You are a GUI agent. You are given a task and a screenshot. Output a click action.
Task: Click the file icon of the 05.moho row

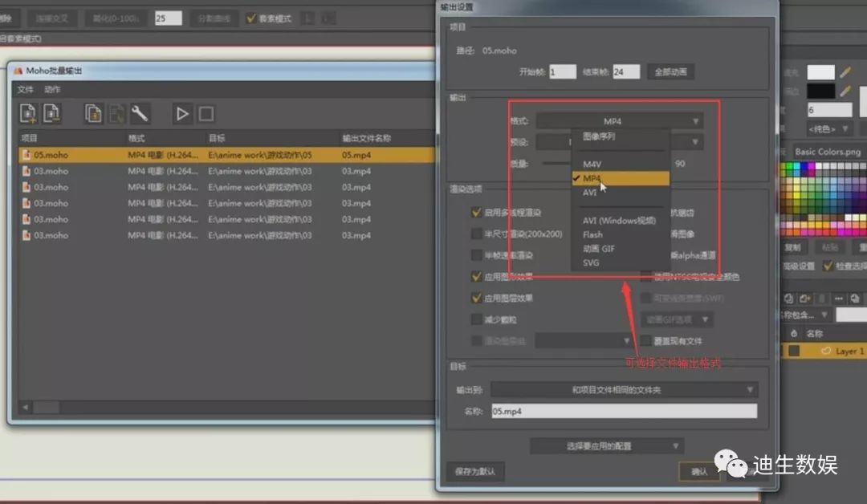(26, 155)
